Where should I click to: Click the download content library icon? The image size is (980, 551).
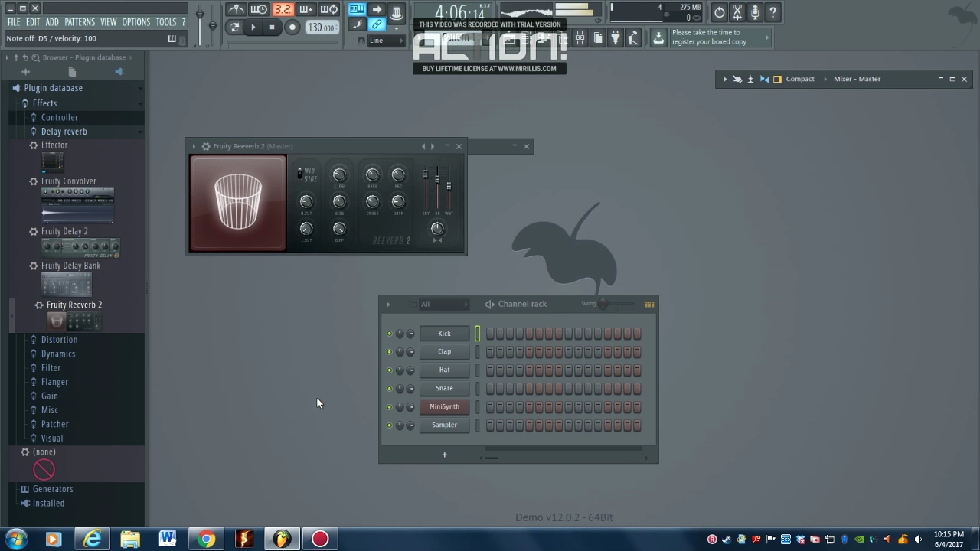click(x=658, y=38)
